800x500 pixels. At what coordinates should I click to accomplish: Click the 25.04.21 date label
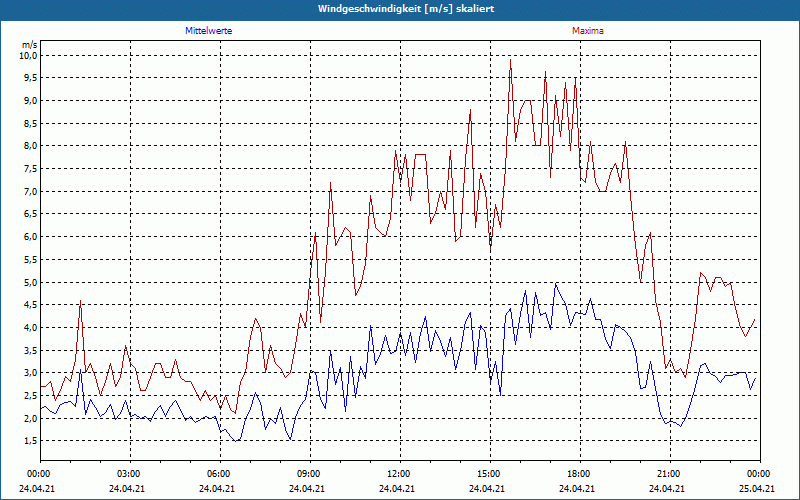tap(757, 488)
